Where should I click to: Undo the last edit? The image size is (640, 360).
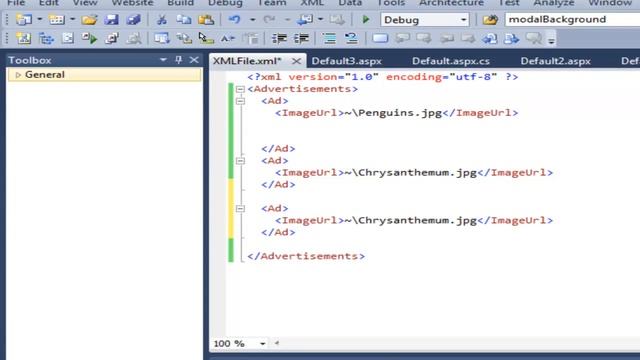tap(234, 20)
